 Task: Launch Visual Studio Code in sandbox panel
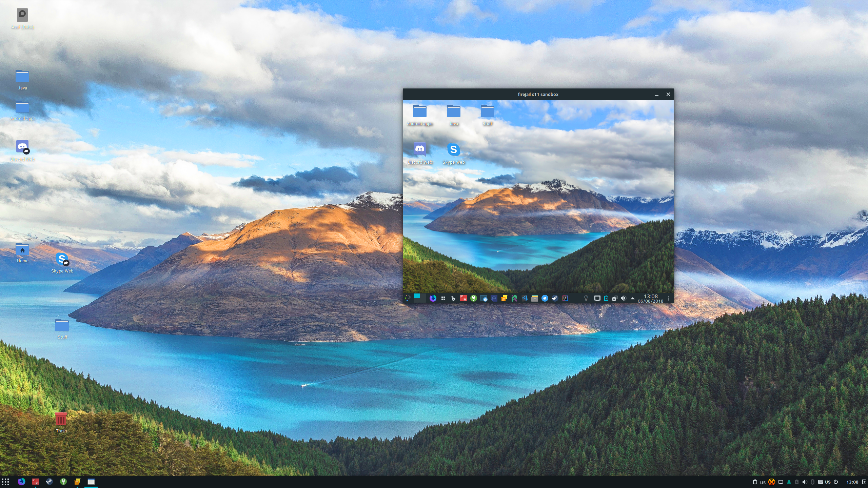pyautogui.click(x=525, y=298)
